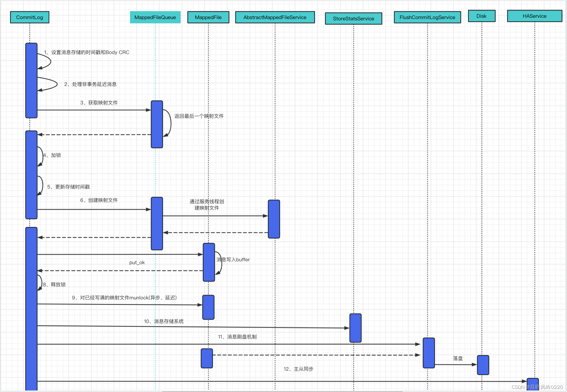Select the '落盘' label

pos(458,358)
